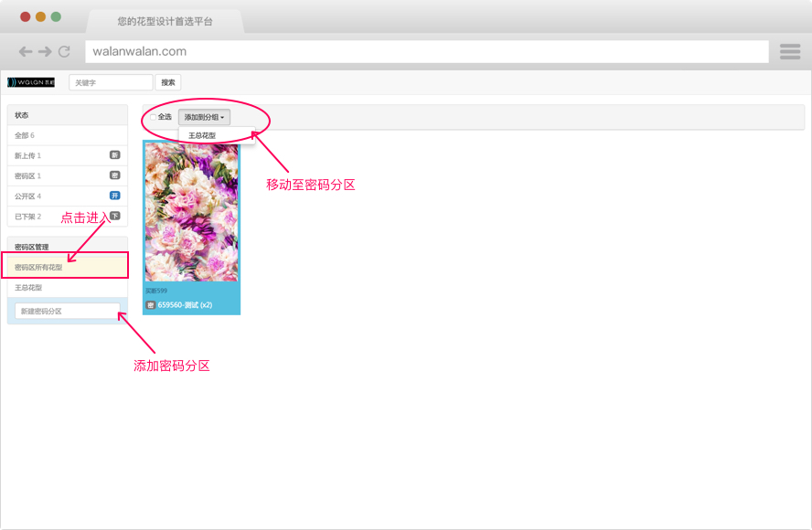The image size is (812, 530).
Task: Click the browser back arrow
Action: point(26,52)
